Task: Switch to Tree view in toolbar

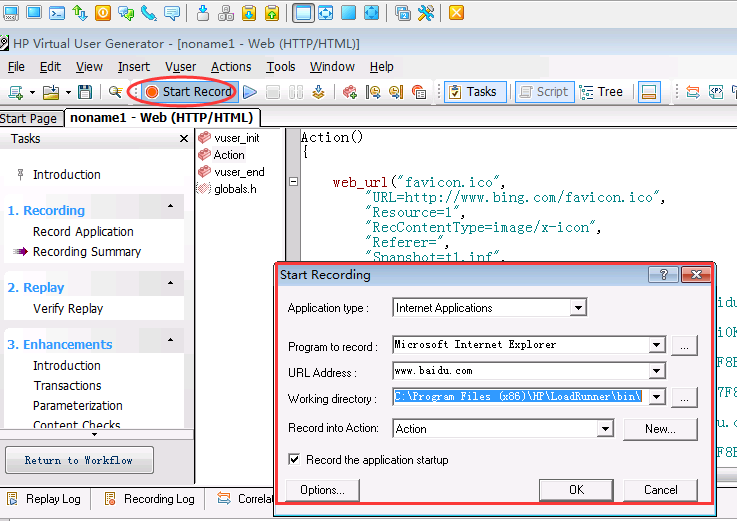Action: tap(601, 92)
